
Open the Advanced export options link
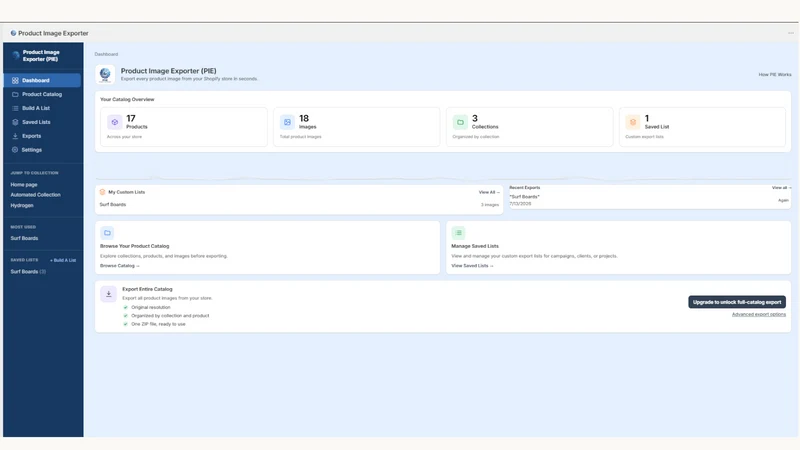click(759, 314)
